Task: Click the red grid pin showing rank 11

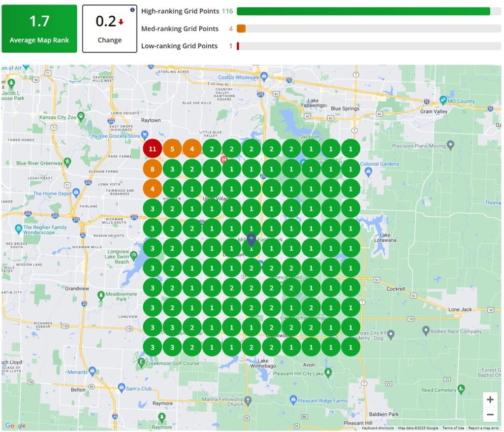Action: (153, 148)
